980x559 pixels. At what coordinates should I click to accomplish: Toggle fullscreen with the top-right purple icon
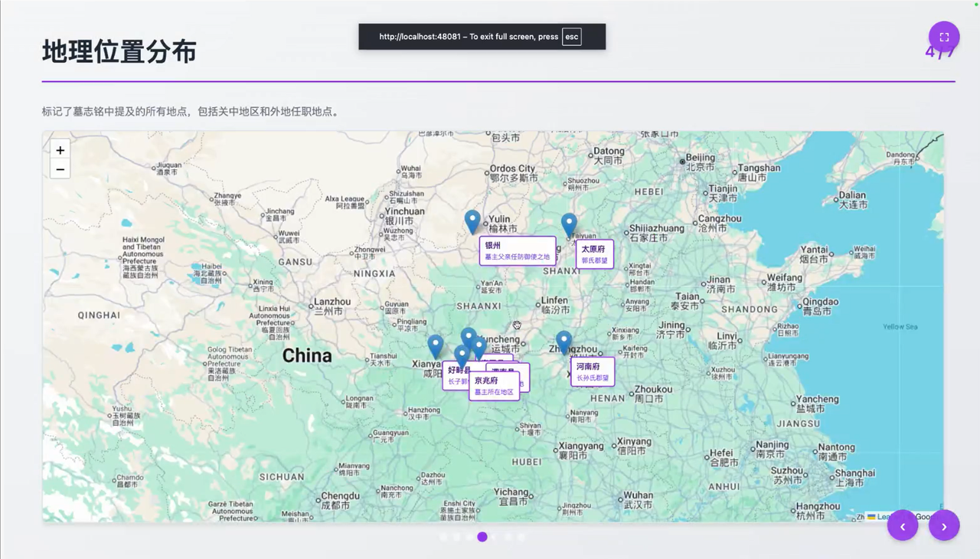click(943, 36)
